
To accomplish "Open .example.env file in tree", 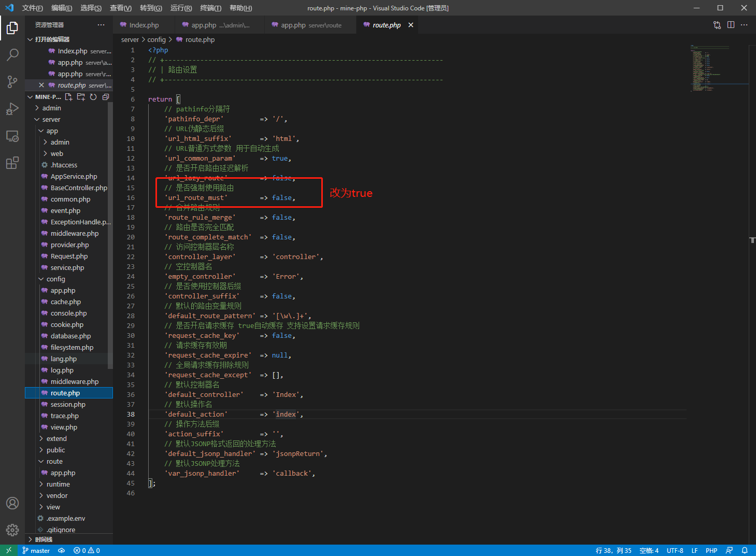I will click(x=69, y=518).
